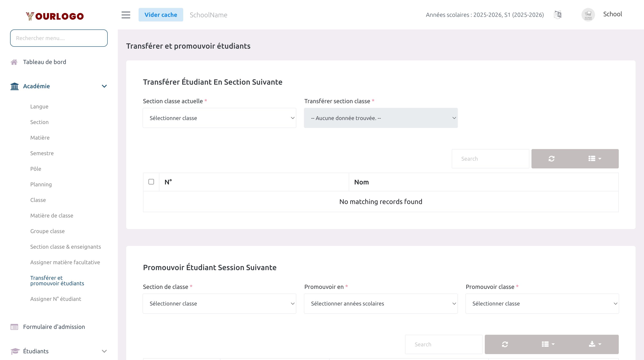
Task: Click the Tableau de bord home icon
Action: coord(14,62)
